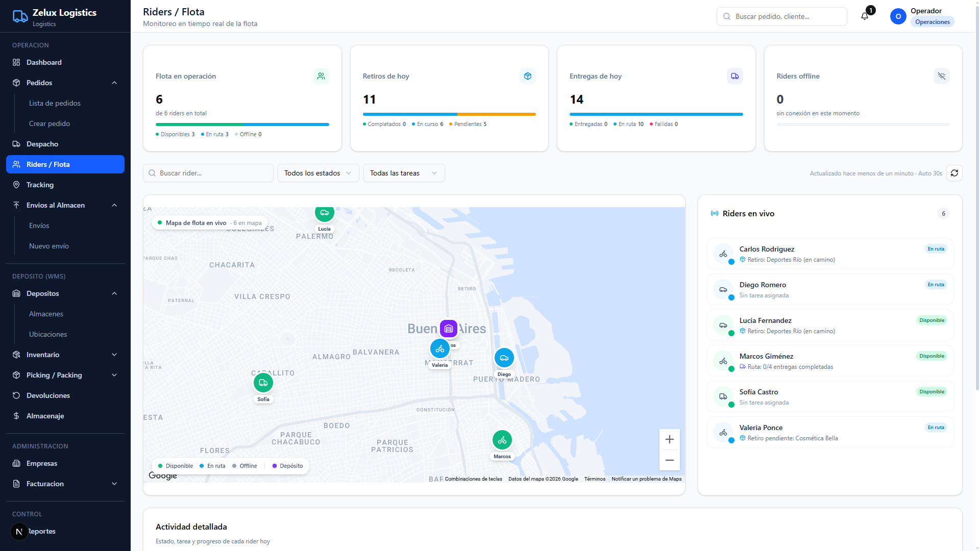Click the refresh fleet data icon
980x551 pixels.
(x=954, y=173)
